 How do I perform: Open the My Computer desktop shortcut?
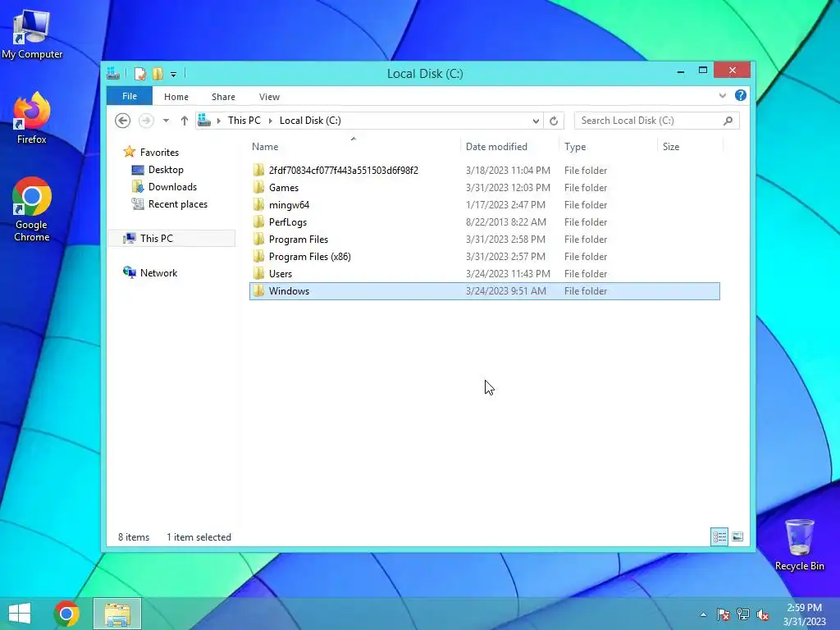(32, 33)
